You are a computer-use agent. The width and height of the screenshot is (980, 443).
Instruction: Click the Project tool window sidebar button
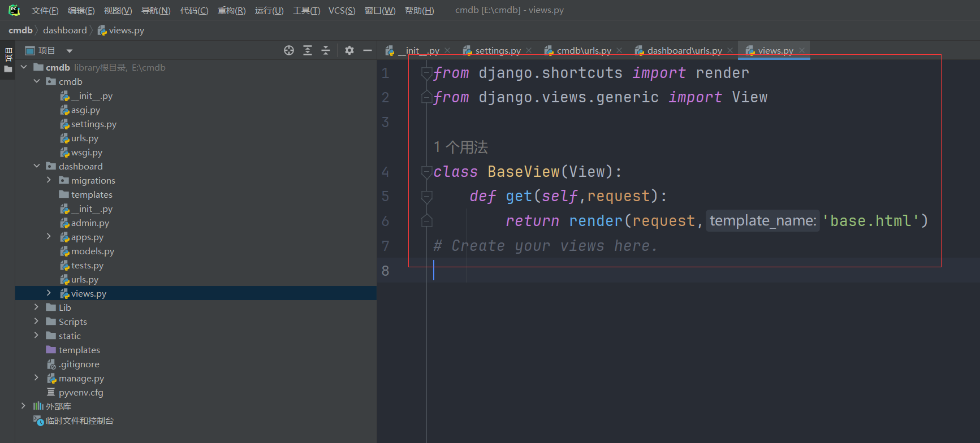tap(8, 60)
